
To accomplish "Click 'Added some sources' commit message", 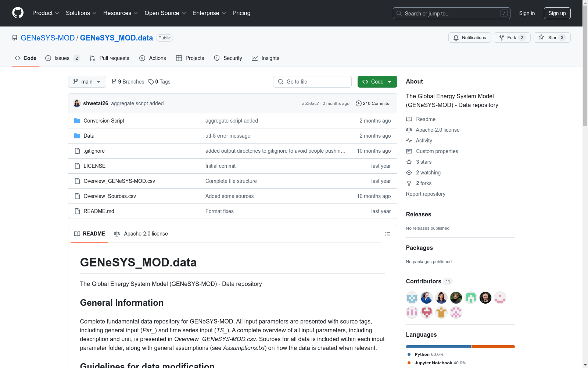I will tap(230, 196).
